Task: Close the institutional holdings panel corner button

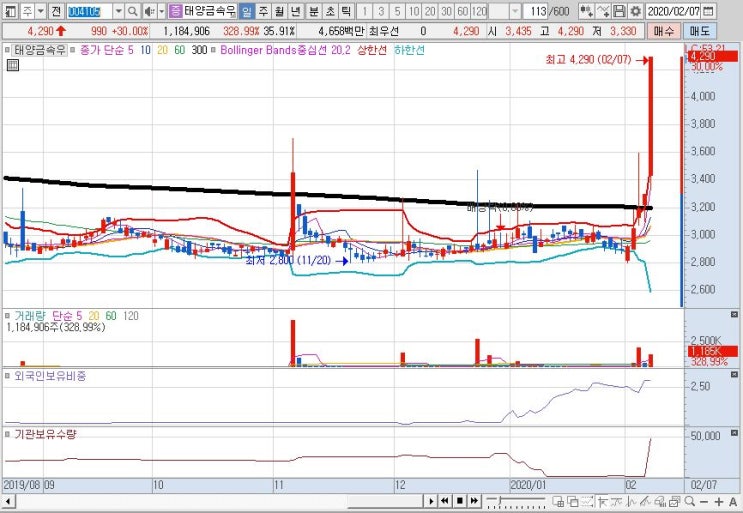Action: [734, 433]
